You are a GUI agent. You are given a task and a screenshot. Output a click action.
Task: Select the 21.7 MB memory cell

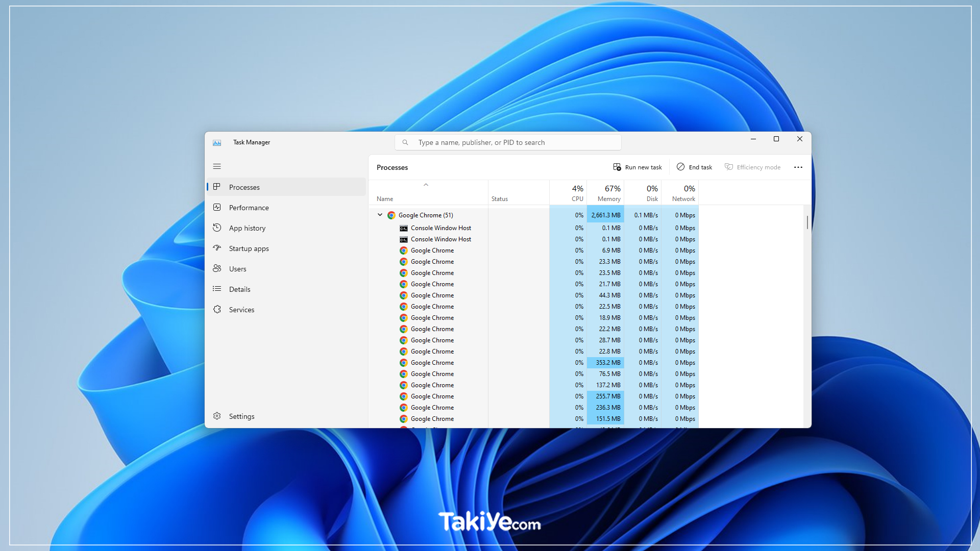coord(605,284)
